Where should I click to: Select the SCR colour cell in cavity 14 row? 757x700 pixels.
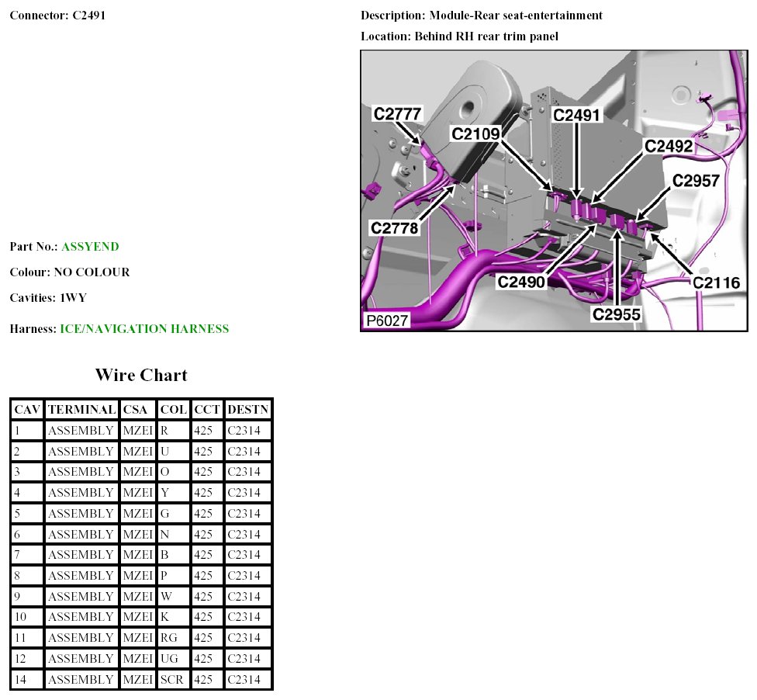(171, 679)
